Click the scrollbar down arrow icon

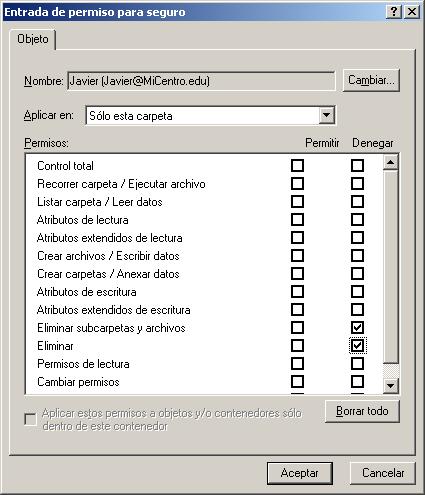390,386
